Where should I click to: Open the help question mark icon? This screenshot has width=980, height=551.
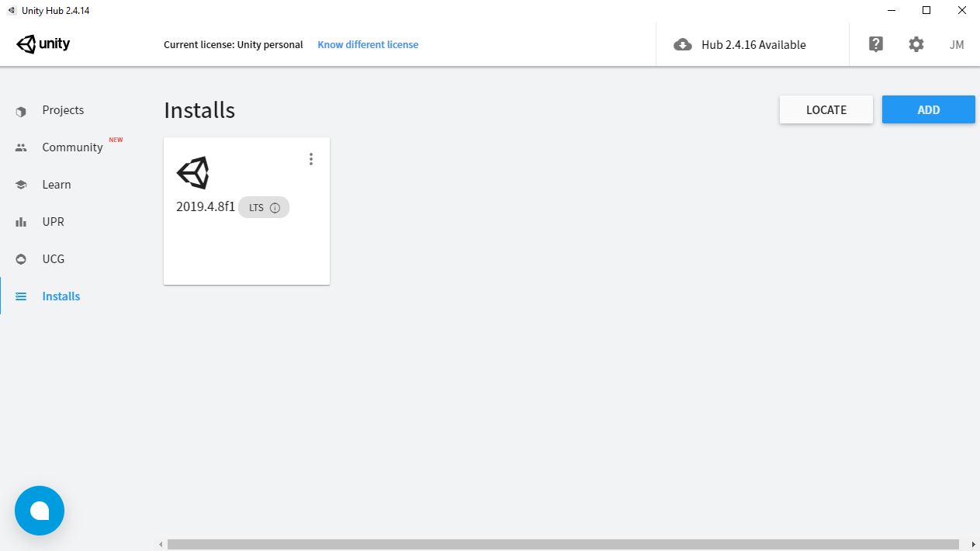coord(876,44)
